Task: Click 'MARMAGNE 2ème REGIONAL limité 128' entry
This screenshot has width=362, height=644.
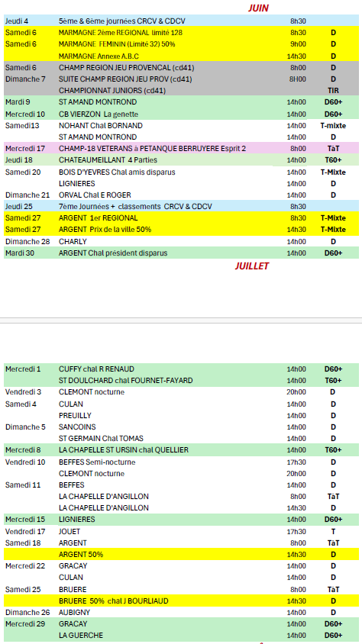Action: coord(121,33)
